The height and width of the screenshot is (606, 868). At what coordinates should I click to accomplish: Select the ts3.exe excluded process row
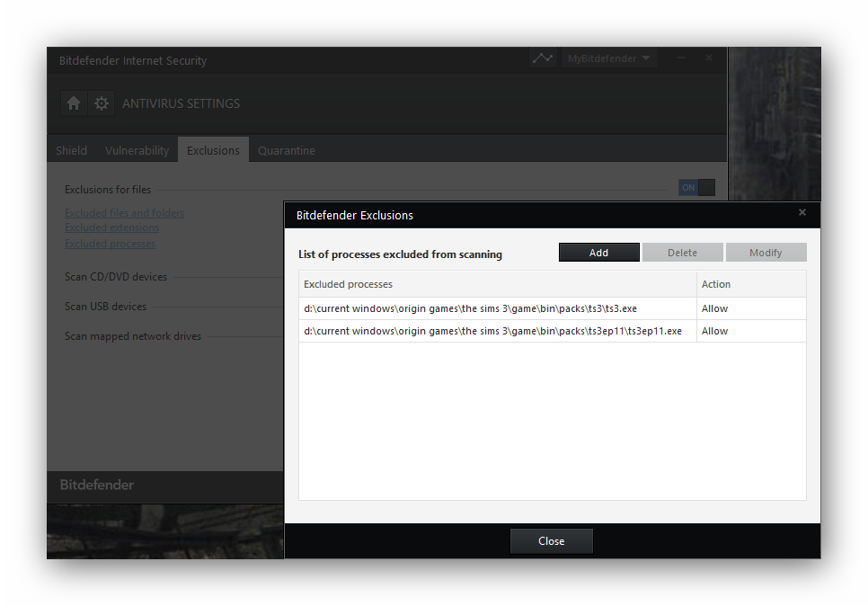click(553, 308)
